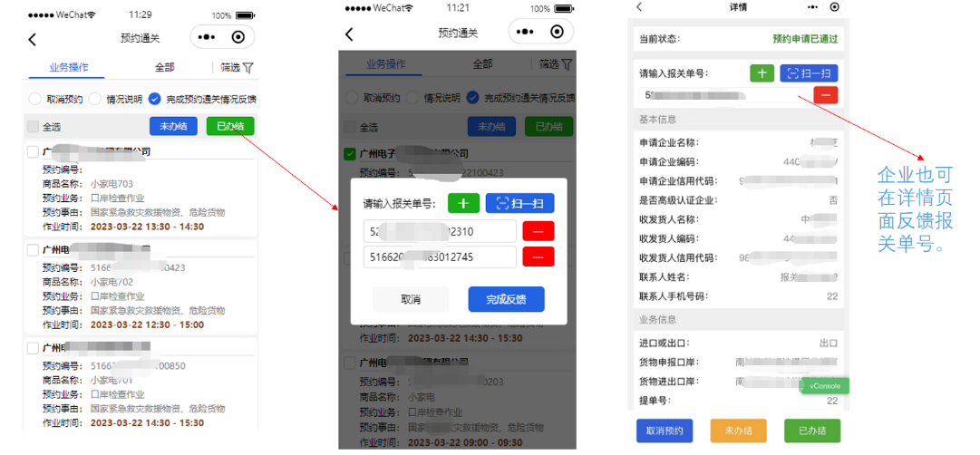
Task: Check the 小家电702 appointment card checkbox
Action: point(34,249)
